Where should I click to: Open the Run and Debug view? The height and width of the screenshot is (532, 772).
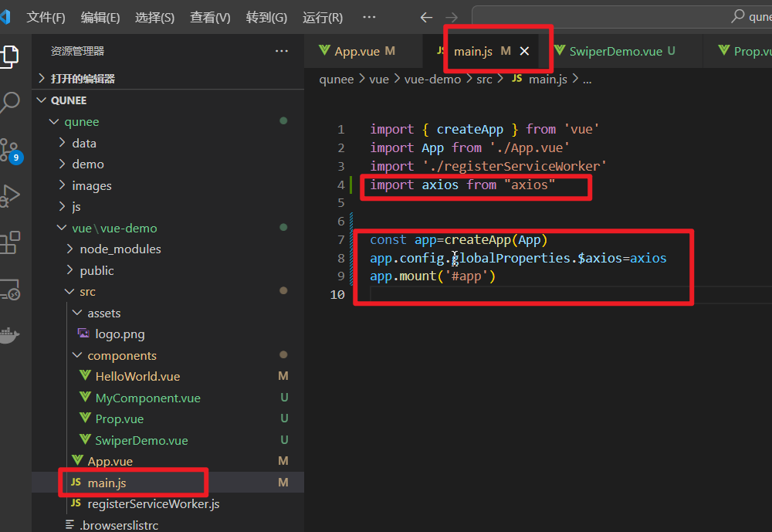(x=10, y=196)
